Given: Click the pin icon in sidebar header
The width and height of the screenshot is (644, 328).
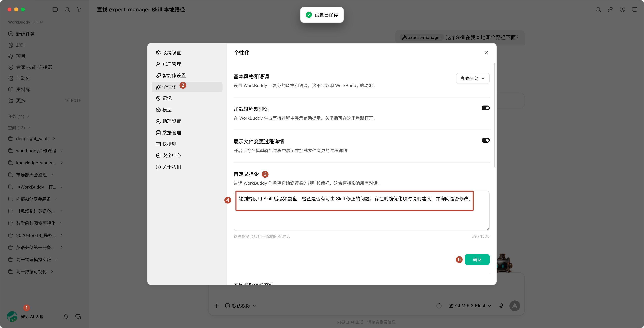Looking at the screenshot, I should tap(79, 10).
